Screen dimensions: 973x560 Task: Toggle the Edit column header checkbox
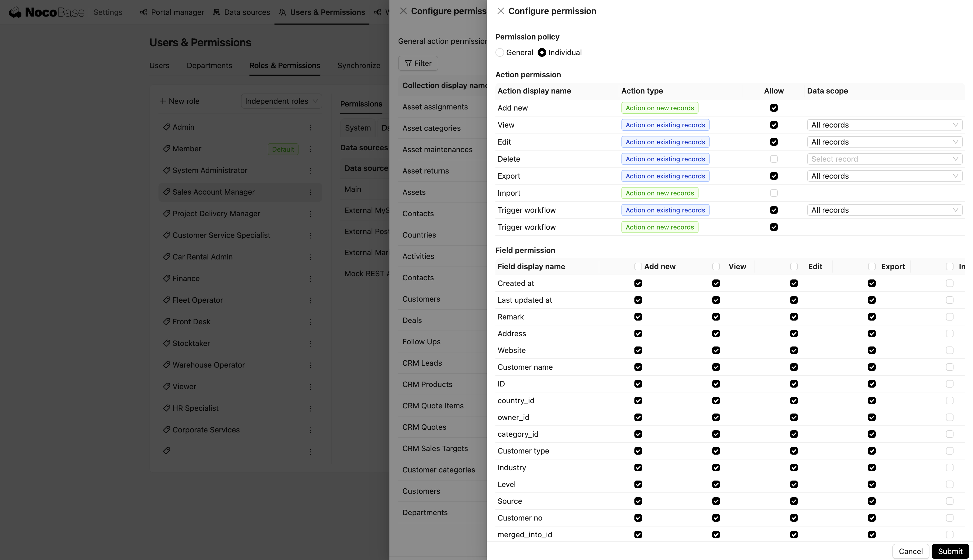(794, 266)
